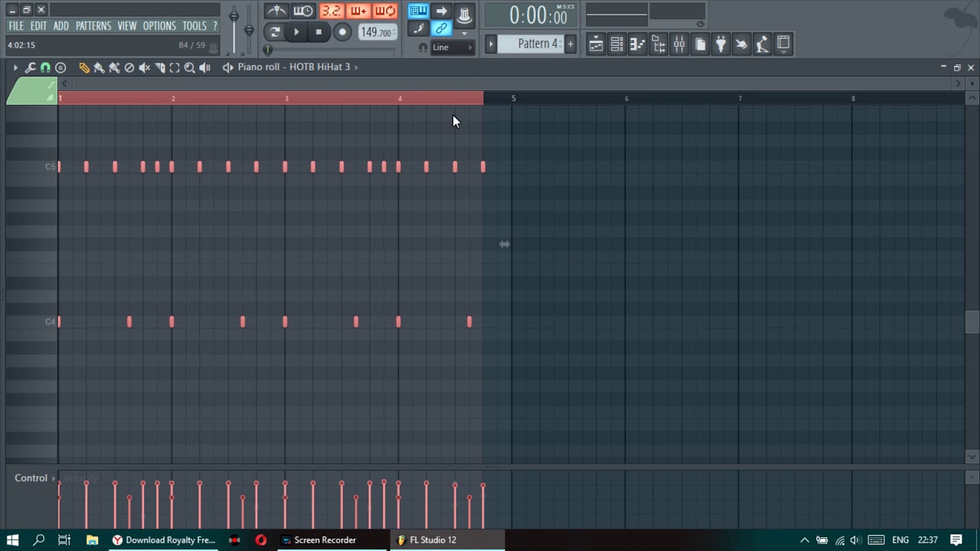Click the 149.700 tempo field
980x551 pixels.
coord(377,32)
